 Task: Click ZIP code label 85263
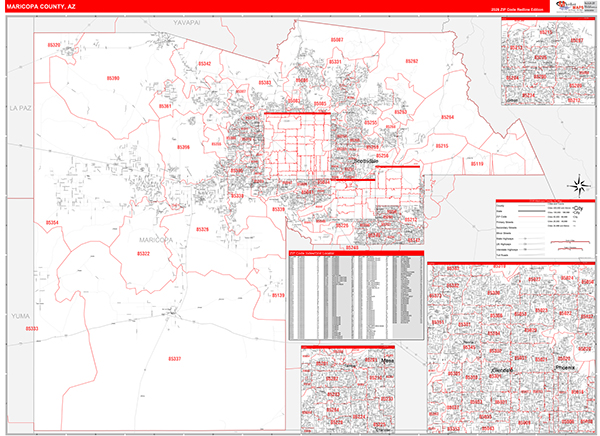pos(401,112)
